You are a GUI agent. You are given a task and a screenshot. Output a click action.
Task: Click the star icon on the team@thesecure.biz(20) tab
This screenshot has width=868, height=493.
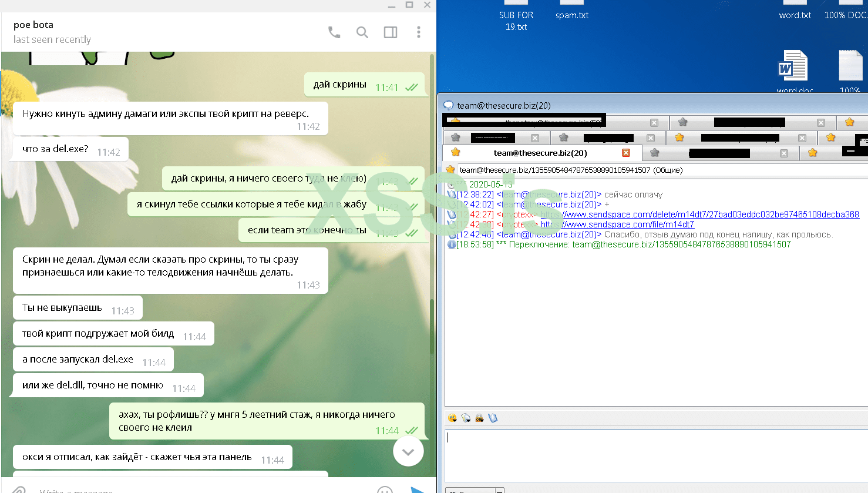455,153
